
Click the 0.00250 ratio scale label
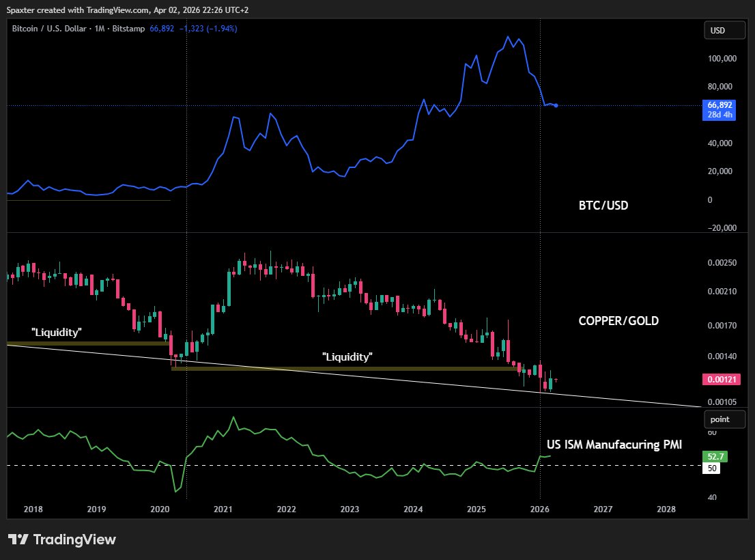tap(722, 263)
